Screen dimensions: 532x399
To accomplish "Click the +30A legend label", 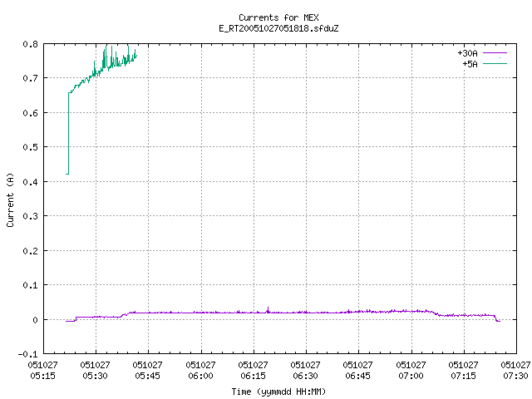I will [x=467, y=53].
